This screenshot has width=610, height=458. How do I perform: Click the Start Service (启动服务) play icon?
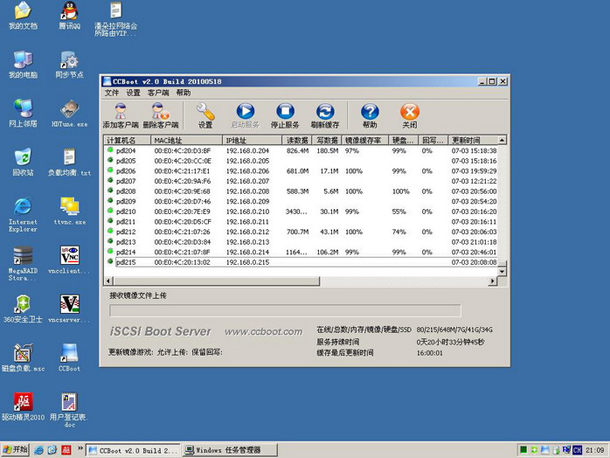point(245,116)
